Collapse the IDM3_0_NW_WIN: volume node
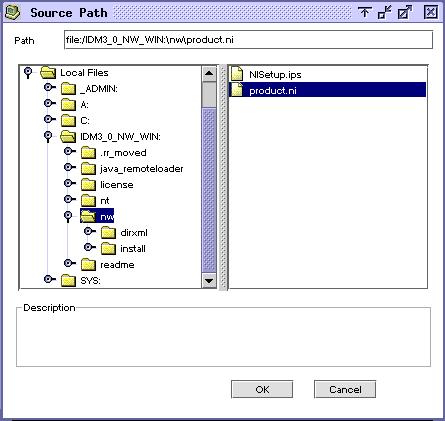 48,136
